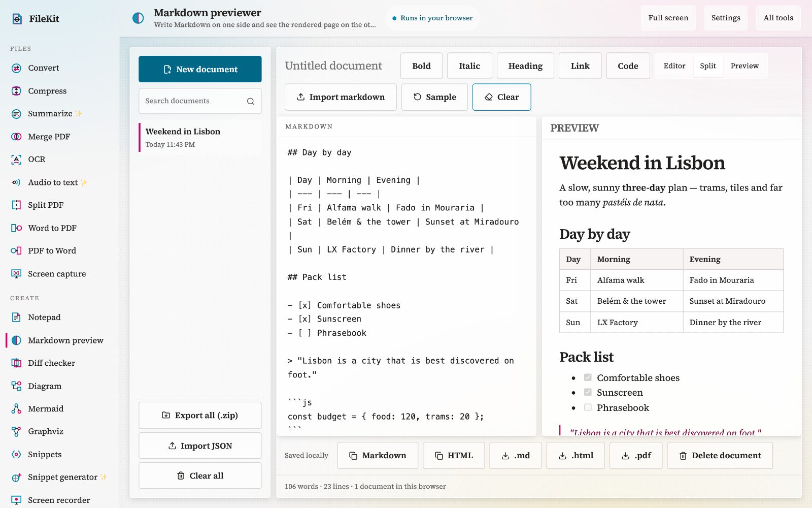Switch to the Split view tab
812x508 pixels.
(708, 66)
